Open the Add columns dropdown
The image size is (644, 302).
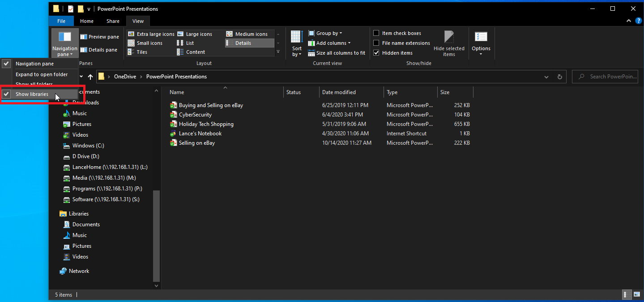[x=329, y=43]
